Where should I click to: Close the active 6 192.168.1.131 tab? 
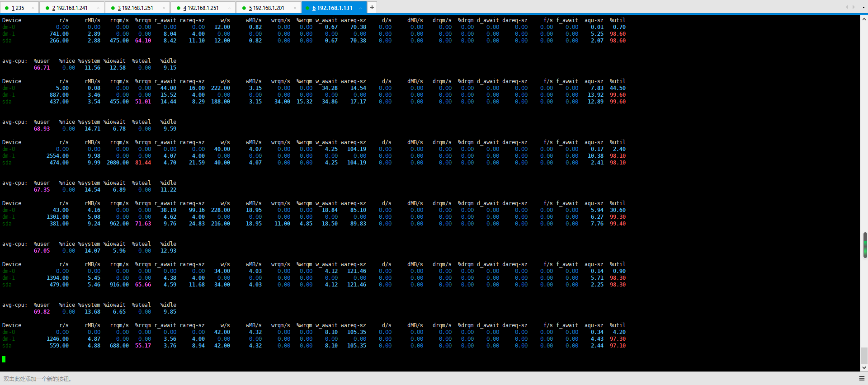pos(360,8)
